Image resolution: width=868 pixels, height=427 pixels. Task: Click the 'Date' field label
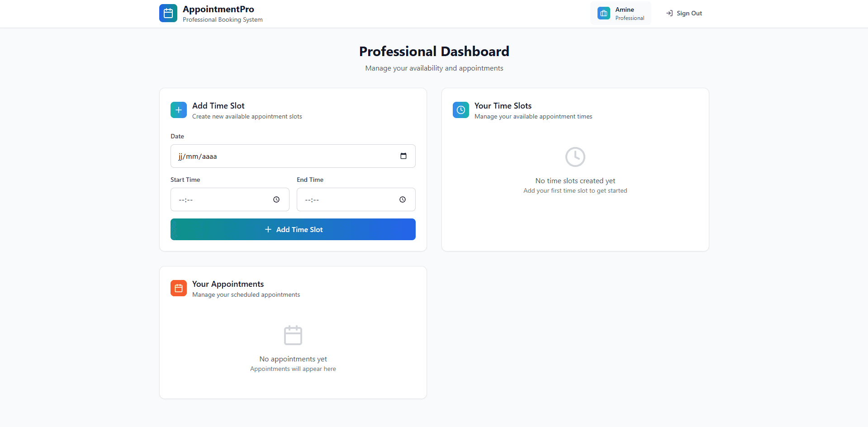(x=177, y=136)
